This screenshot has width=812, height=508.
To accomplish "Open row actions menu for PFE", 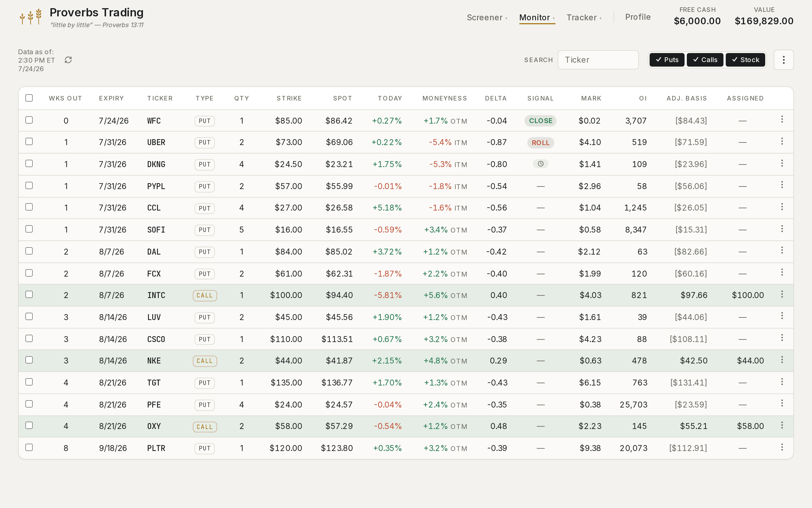I will click(782, 404).
